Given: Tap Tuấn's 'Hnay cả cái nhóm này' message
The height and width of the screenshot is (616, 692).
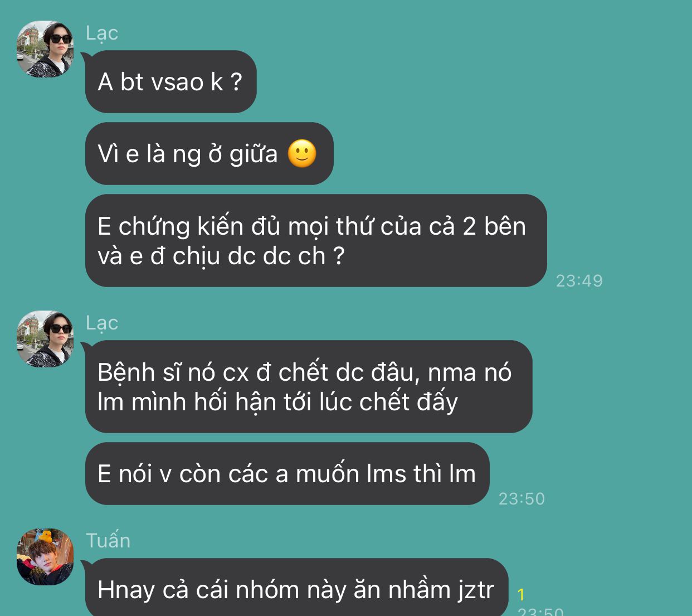Looking at the screenshot, I should click(x=296, y=588).
